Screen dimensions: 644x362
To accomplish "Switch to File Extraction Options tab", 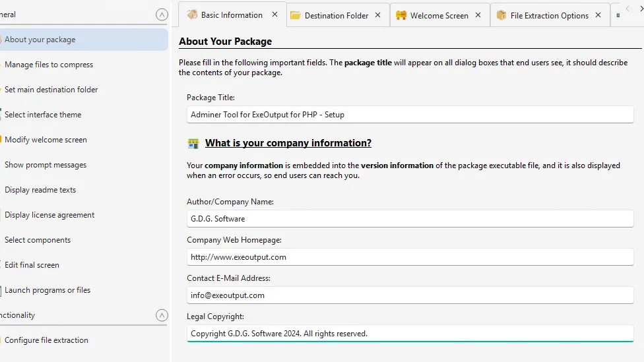I will coord(549,16).
